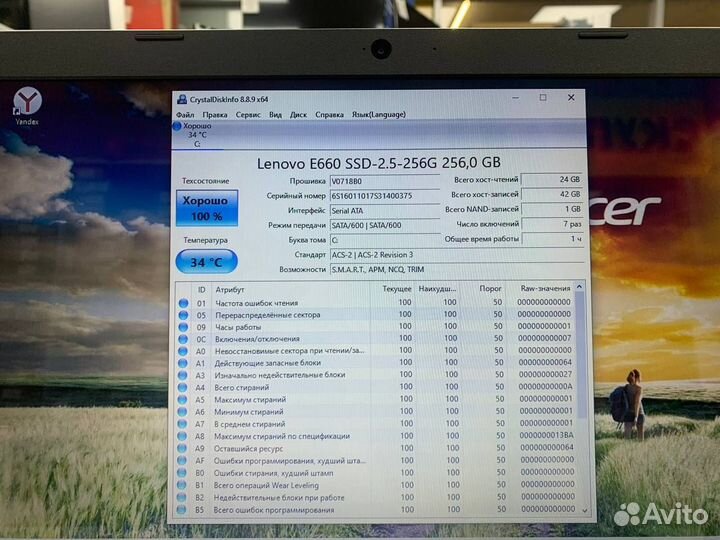
Task: Maximize the CrystalDiskInfo window
Action: [543, 97]
